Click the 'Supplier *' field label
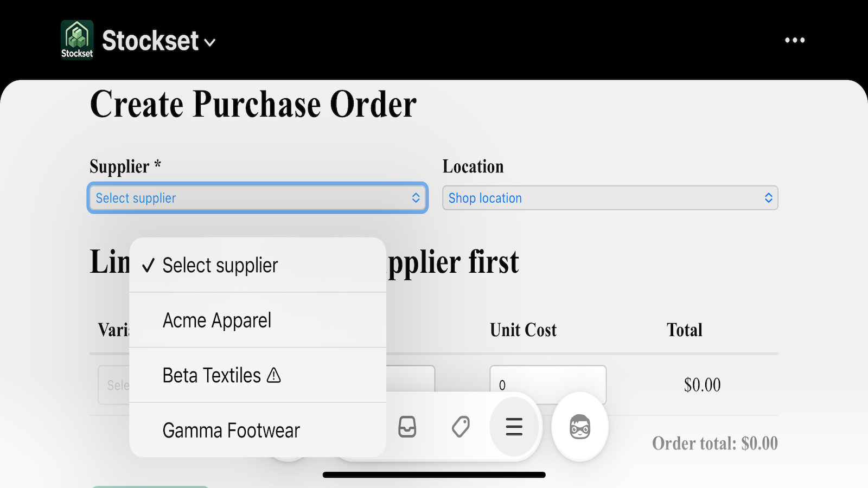Viewport: 868px width, 488px height. click(x=125, y=166)
